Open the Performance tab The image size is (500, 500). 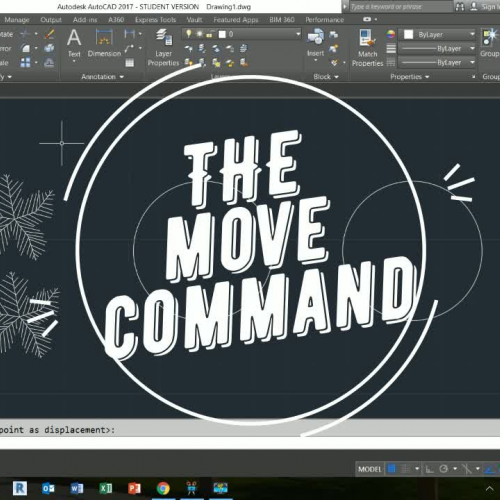(324, 20)
